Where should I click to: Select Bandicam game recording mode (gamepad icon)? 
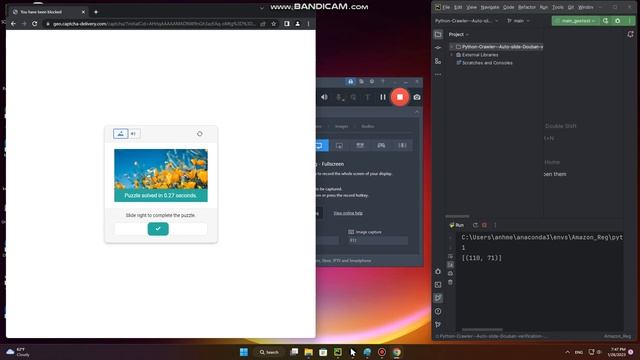pos(381,145)
